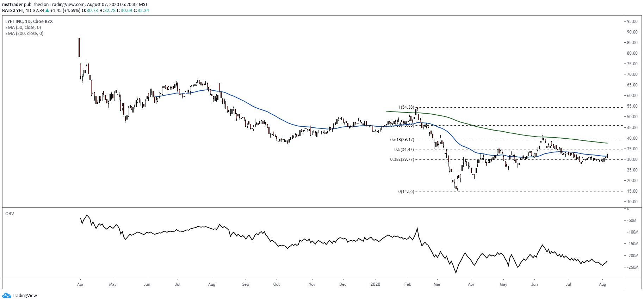Click the 10.00 price axis label
This screenshot has height=302, width=644.
tap(632, 202)
